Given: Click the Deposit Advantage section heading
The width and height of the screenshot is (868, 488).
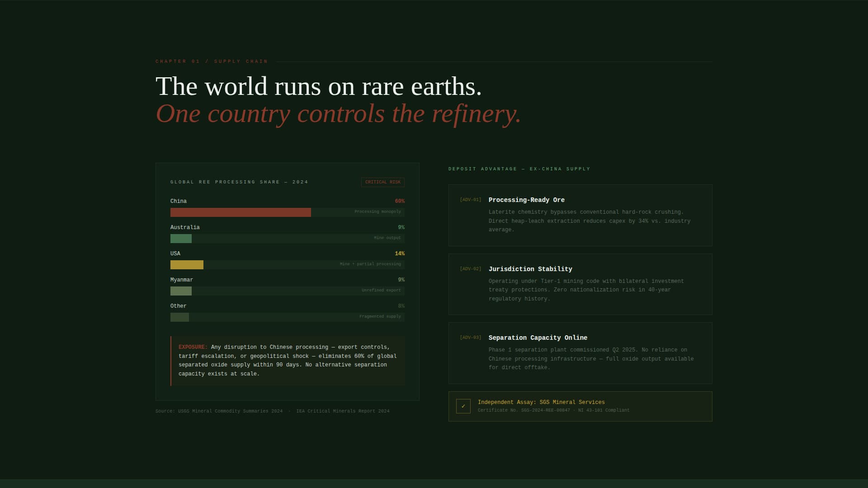Looking at the screenshot, I should [519, 169].
